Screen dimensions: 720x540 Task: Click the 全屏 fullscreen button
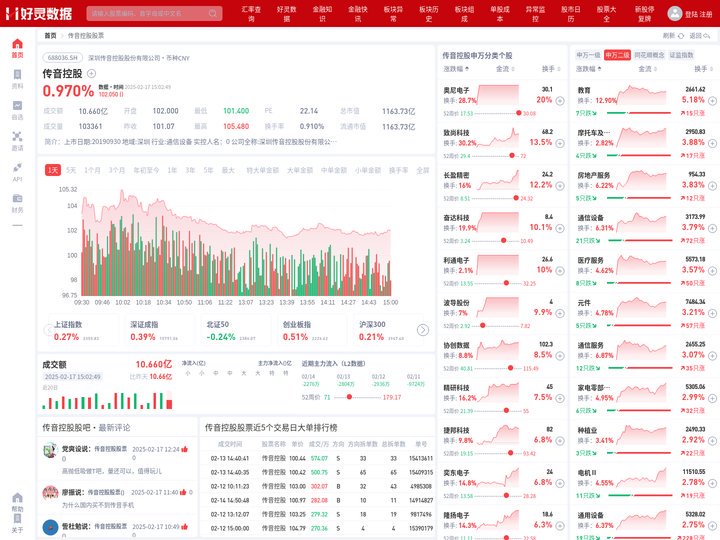[422, 170]
